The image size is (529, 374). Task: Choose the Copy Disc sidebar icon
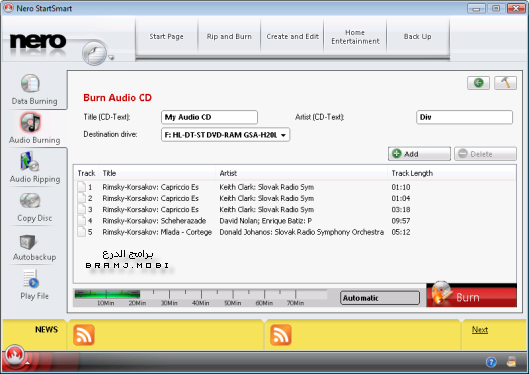[x=30, y=201]
